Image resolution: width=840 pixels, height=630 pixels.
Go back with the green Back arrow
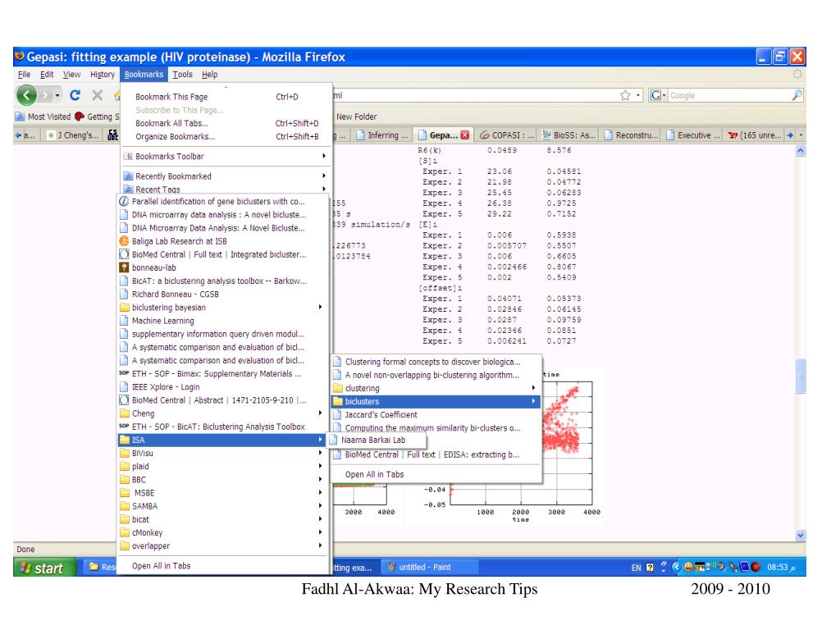coord(26,95)
